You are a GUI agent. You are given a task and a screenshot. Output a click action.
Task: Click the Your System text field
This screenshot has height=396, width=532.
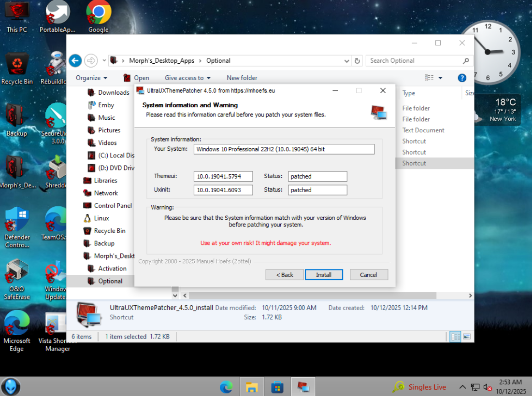pyautogui.click(x=284, y=149)
